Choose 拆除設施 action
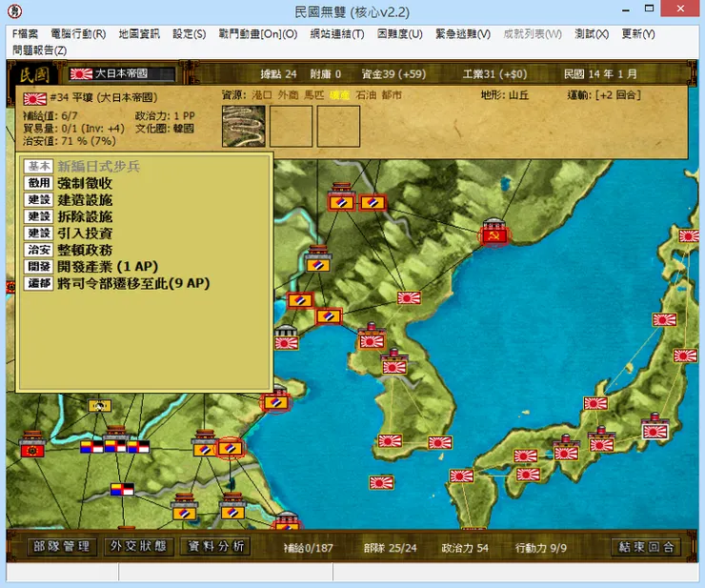Image resolution: width=705 pixels, height=588 pixels. coord(85,216)
